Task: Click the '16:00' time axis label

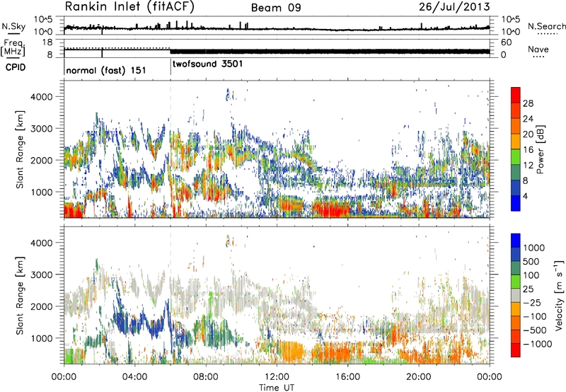Action: pos(347,377)
